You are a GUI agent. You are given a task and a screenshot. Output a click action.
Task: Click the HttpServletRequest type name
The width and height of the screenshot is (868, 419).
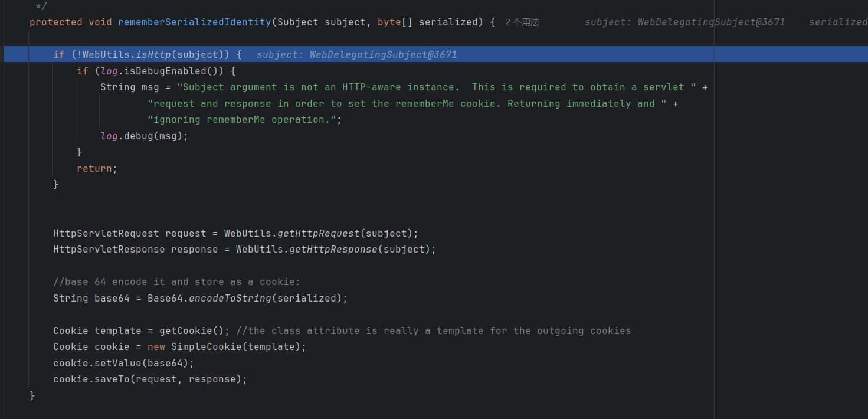click(x=106, y=233)
